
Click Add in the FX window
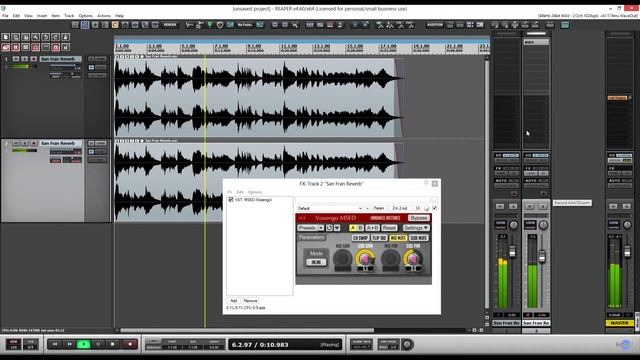[233, 300]
